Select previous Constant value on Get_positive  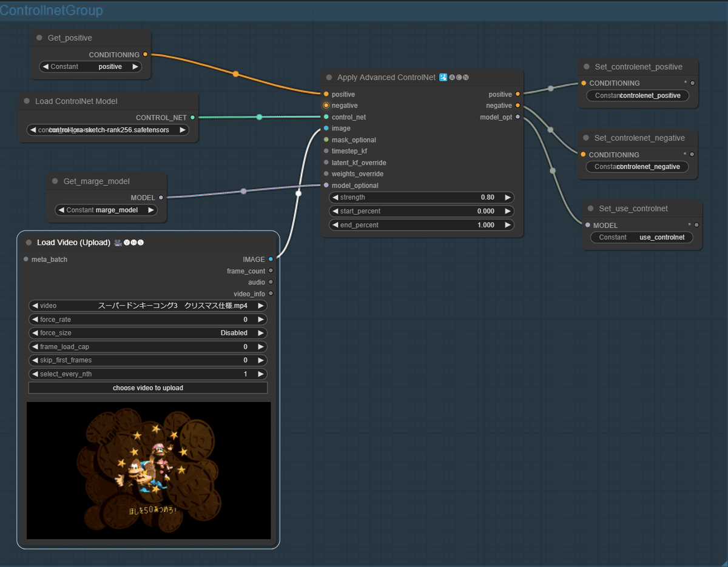[45, 67]
